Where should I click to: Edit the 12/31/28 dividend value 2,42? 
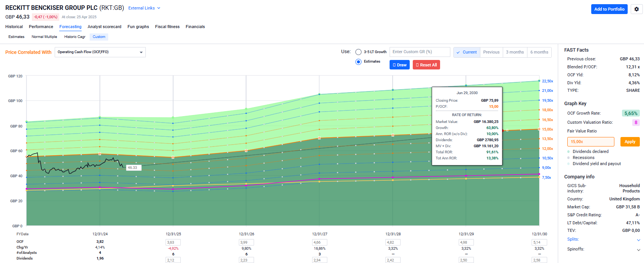point(393,260)
